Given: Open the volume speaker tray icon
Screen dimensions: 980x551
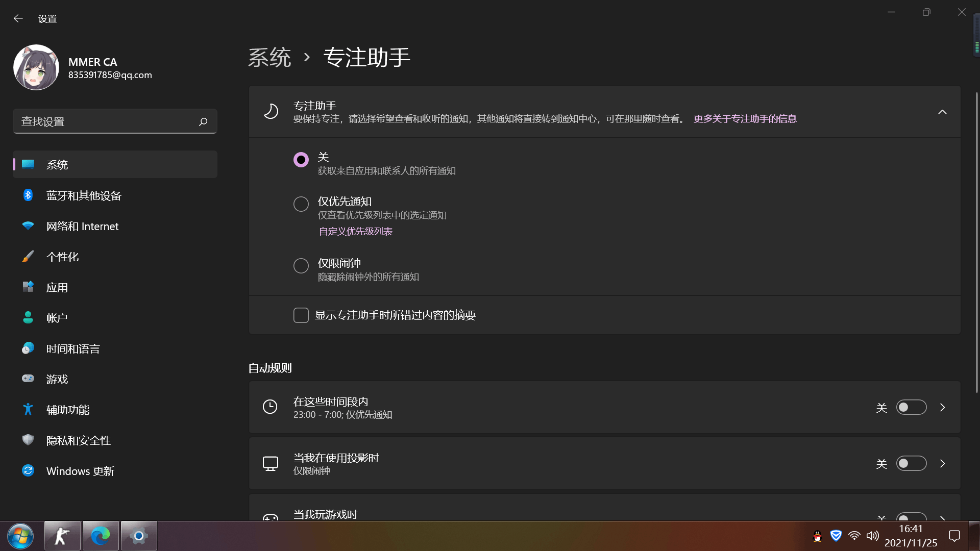Looking at the screenshot, I should 873,536.
